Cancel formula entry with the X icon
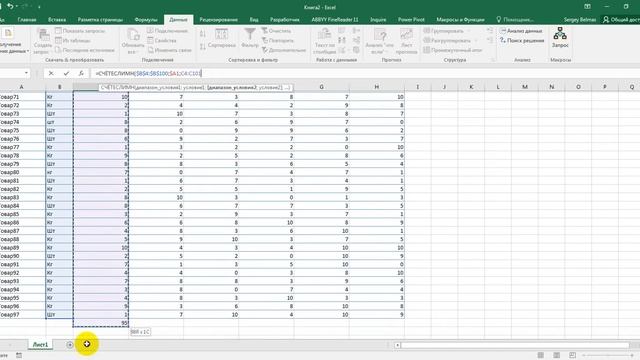The image size is (640, 360). tap(51, 73)
